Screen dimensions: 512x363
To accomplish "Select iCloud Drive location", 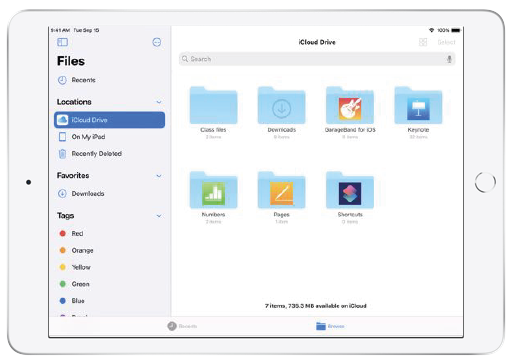I will [109, 120].
